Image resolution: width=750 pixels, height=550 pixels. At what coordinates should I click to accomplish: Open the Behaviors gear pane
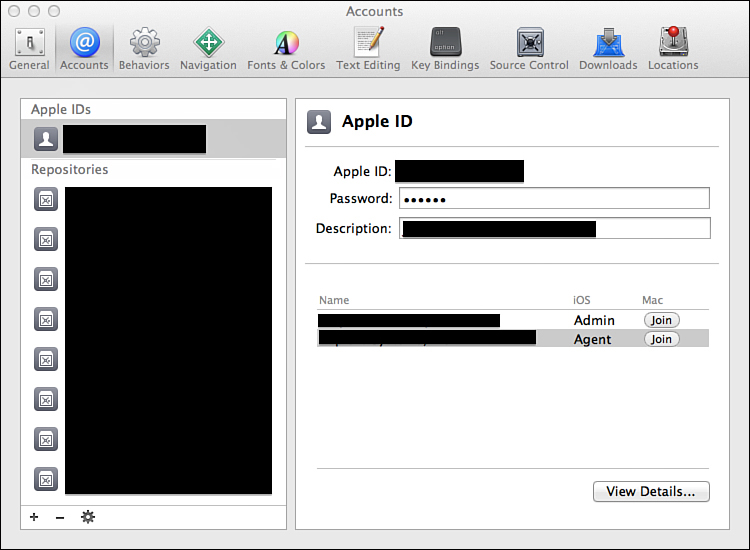[x=144, y=49]
